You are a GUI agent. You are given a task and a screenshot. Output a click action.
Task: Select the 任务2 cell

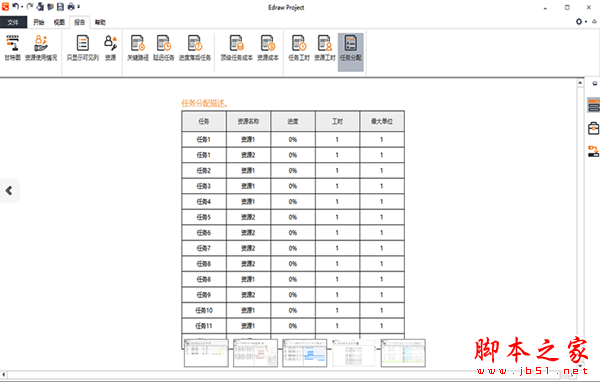tap(204, 171)
